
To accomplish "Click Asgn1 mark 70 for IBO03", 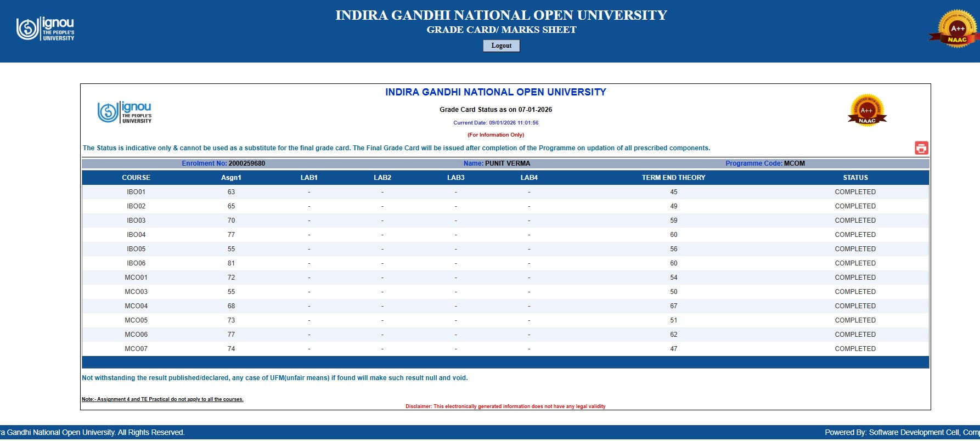I will [x=231, y=220].
